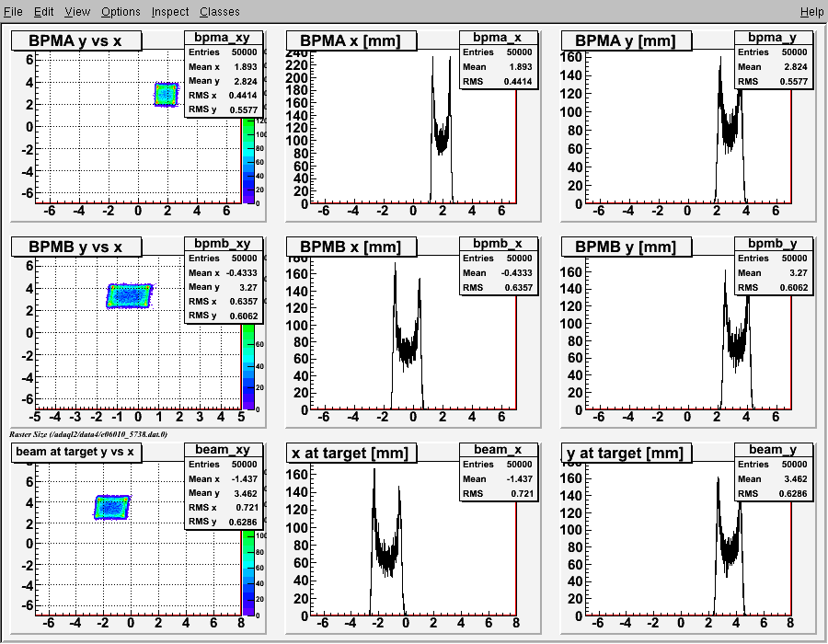Select the 'BPMA y vs x' plot title
828x644 pixels.
tap(76, 40)
